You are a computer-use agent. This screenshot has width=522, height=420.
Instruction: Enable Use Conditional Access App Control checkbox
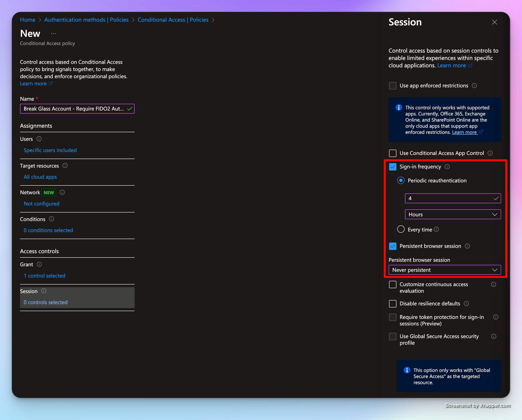coord(393,153)
